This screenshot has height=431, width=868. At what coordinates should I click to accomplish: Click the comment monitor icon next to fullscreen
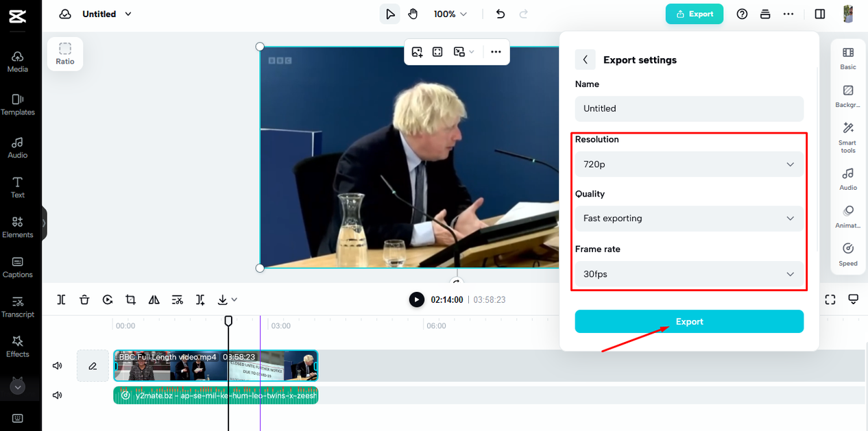click(854, 299)
